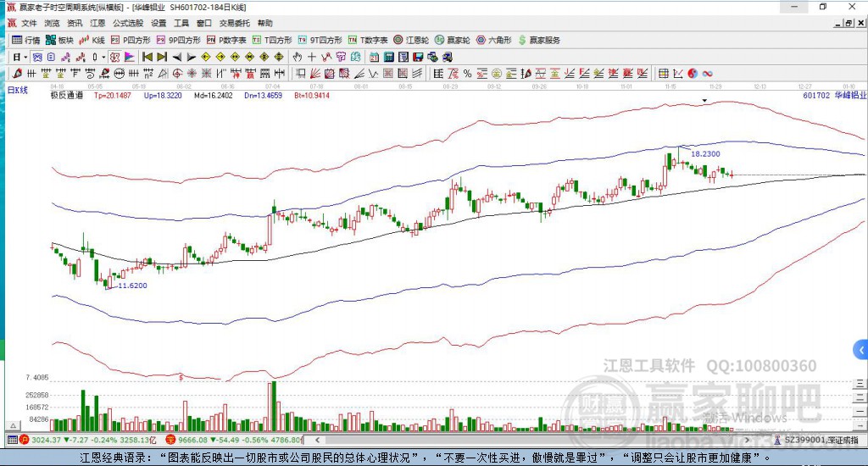
Task: Select the crosshair plus tool
Action: coord(312,57)
